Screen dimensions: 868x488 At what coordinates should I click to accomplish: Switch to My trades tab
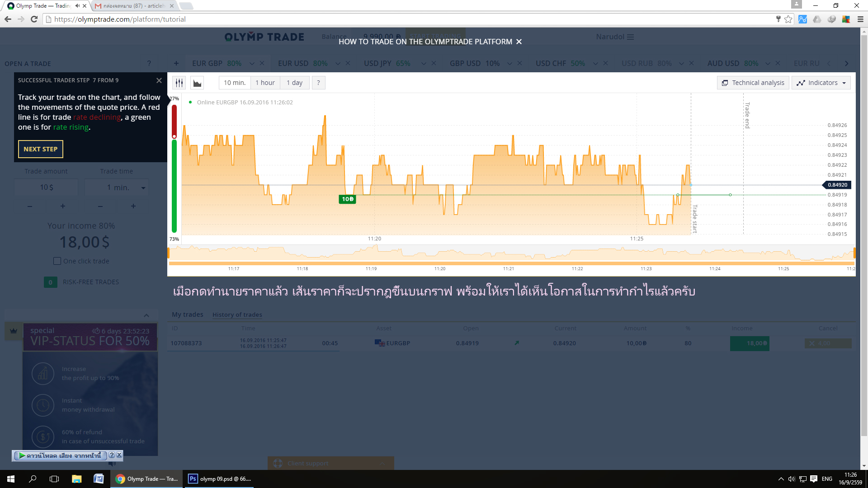point(188,314)
